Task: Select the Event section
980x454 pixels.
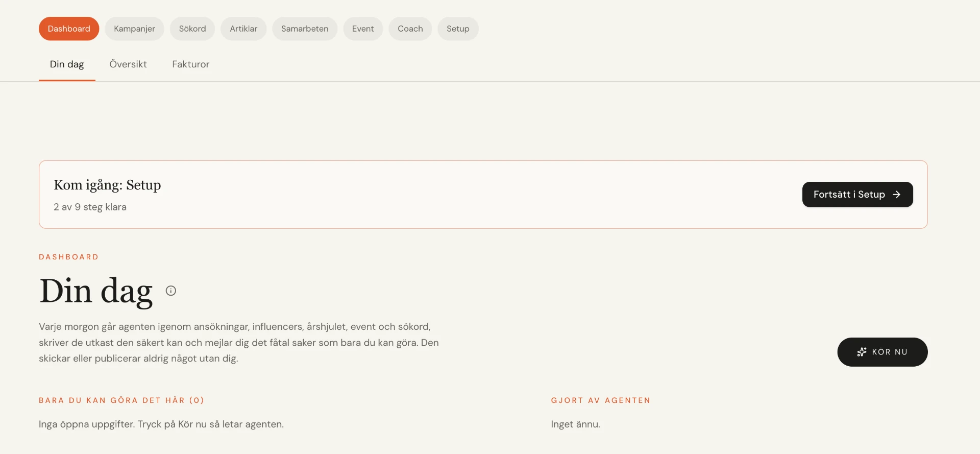Action: click(363, 29)
